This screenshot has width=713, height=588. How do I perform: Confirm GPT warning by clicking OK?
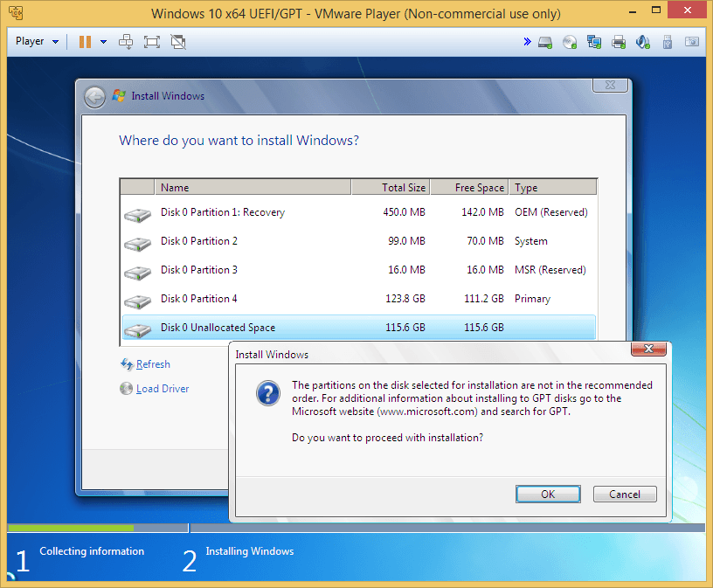pyautogui.click(x=548, y=494)
